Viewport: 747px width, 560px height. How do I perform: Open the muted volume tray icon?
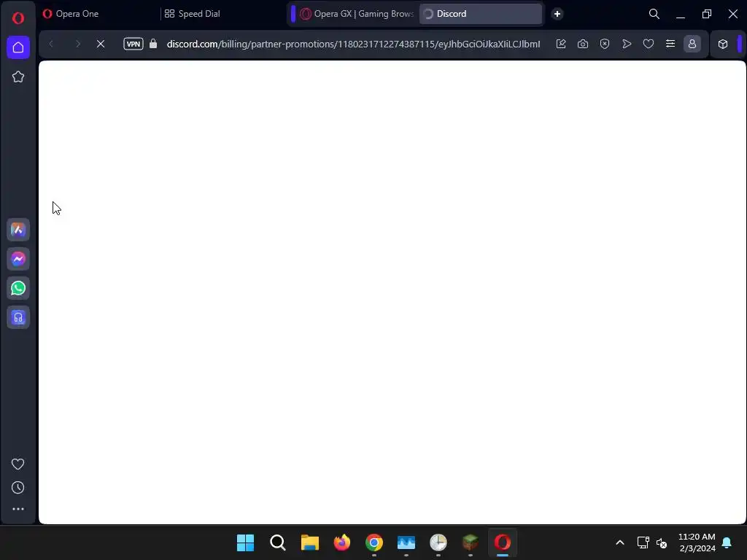tap(662, 542)
